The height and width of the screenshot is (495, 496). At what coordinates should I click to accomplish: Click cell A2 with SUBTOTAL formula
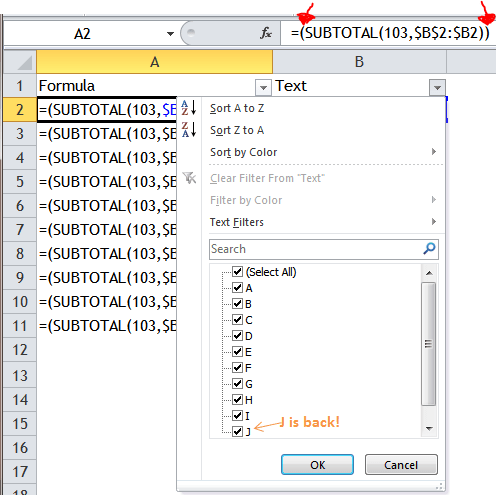pos(107,110)
